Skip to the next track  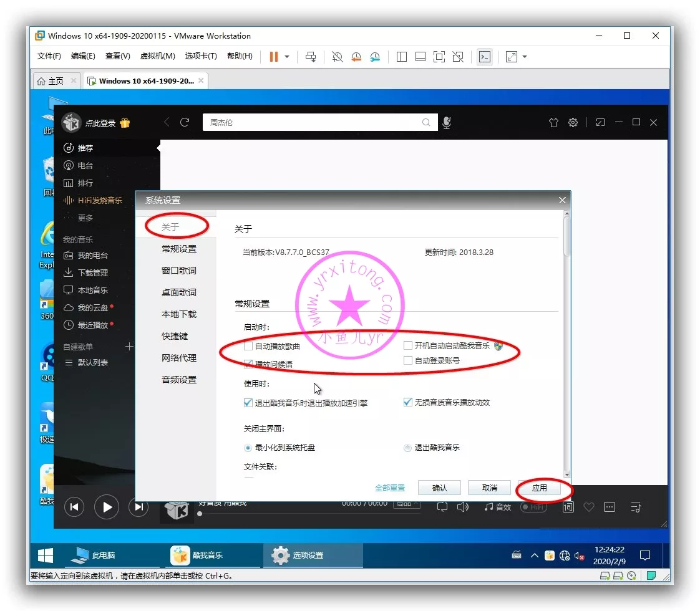pos(139,507)
